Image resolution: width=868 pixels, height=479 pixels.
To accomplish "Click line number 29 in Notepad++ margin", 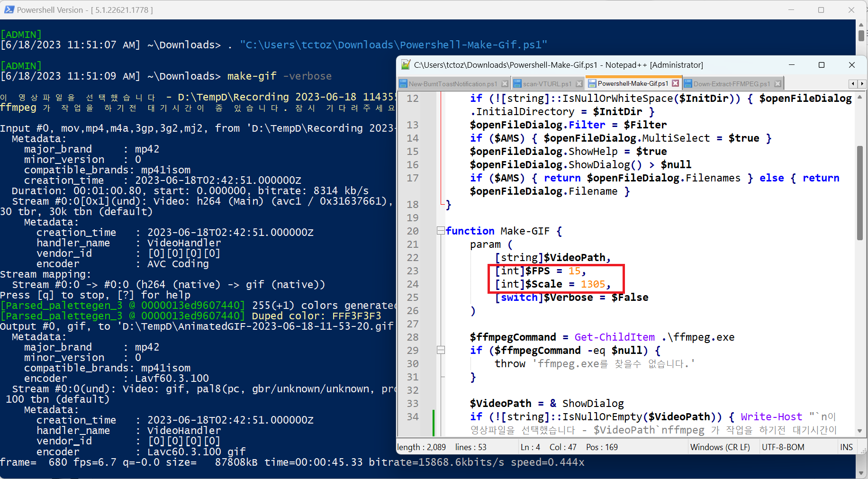I will [x=413, y=350].
